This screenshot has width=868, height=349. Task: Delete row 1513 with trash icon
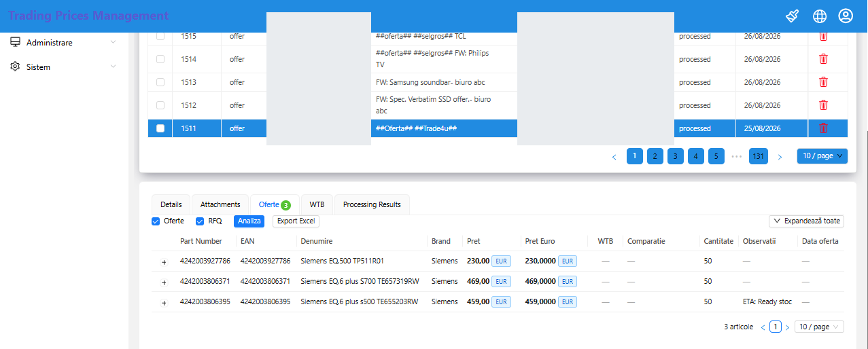[x=823, y=81]
